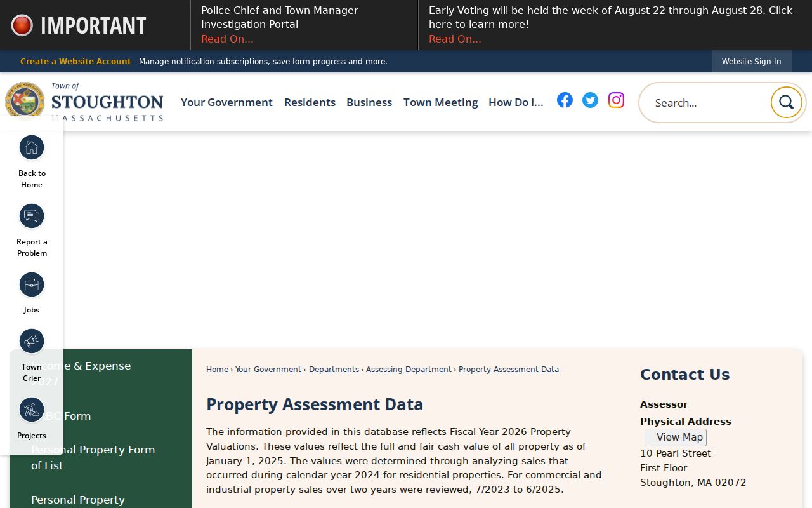
Task: Click the Back to Home house icon
Action: [32, 148]
